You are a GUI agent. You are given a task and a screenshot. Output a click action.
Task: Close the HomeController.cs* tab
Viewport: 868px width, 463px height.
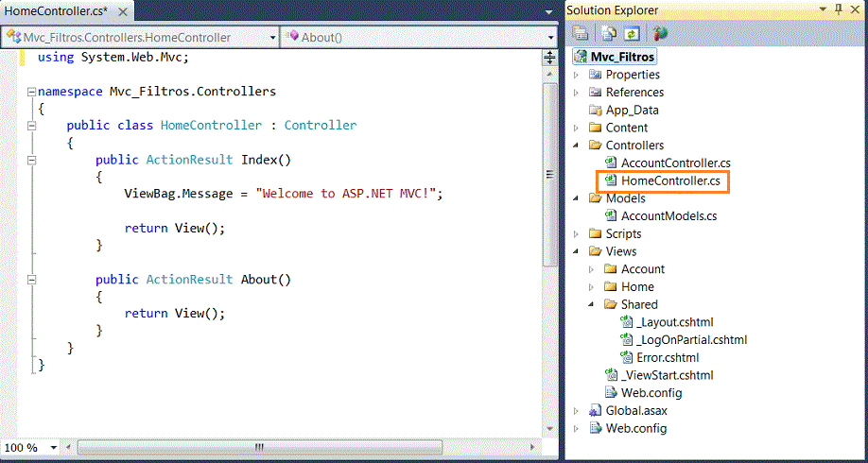coord(123,11)
